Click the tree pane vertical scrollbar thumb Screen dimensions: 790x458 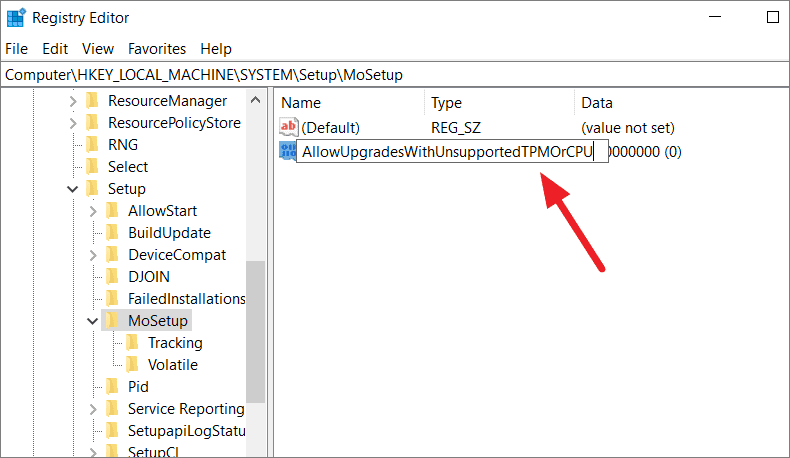click(255, 332)
